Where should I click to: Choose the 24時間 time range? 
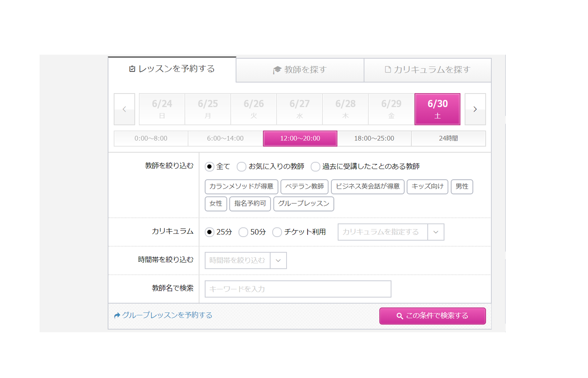click(448, 138)
